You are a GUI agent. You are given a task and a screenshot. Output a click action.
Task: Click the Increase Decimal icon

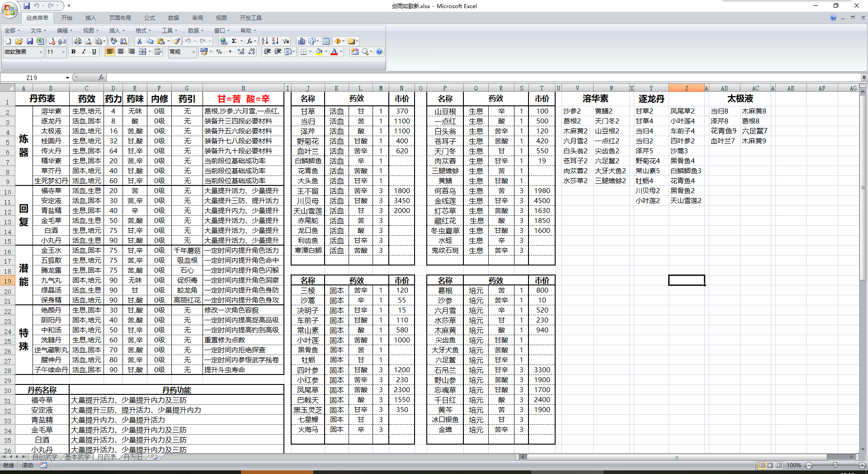pyautogui.click(x=241, y=52)
